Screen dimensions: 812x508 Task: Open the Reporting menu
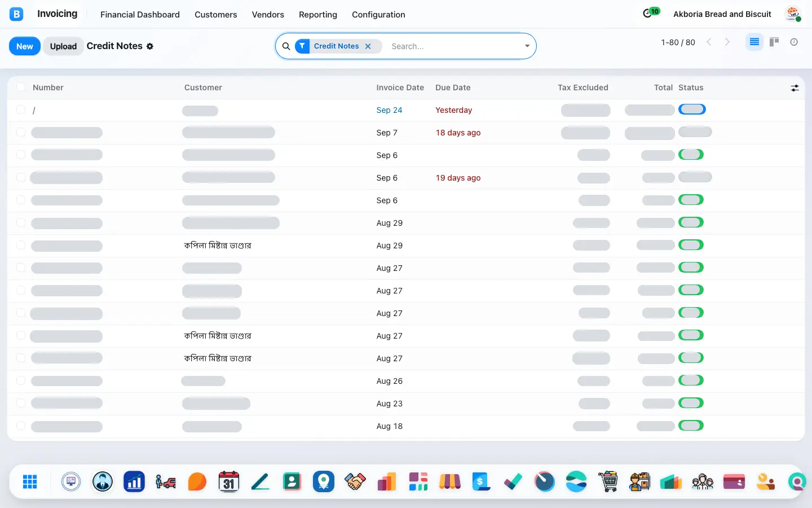[x=318, y=15]
